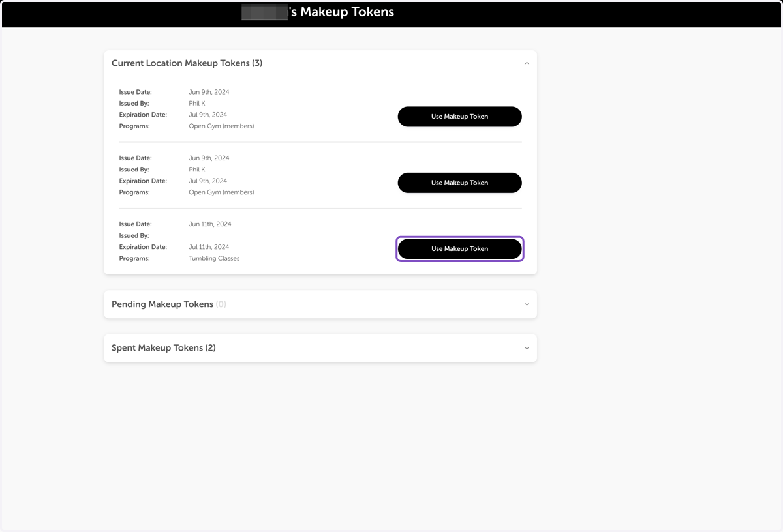Use Makeup Token for Tumbling Classes
The height and width of the screenshot is (532, 783).
coord(459,248)
